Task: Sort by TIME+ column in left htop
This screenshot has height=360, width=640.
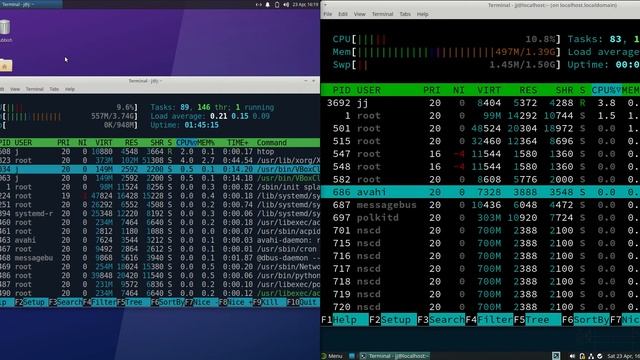Action: click(238, 142)
